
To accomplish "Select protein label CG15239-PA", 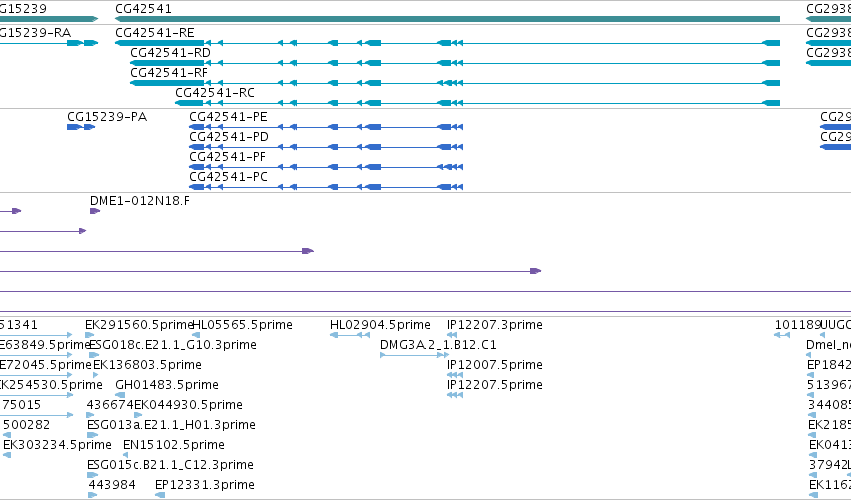I will [x=107, y=117].
